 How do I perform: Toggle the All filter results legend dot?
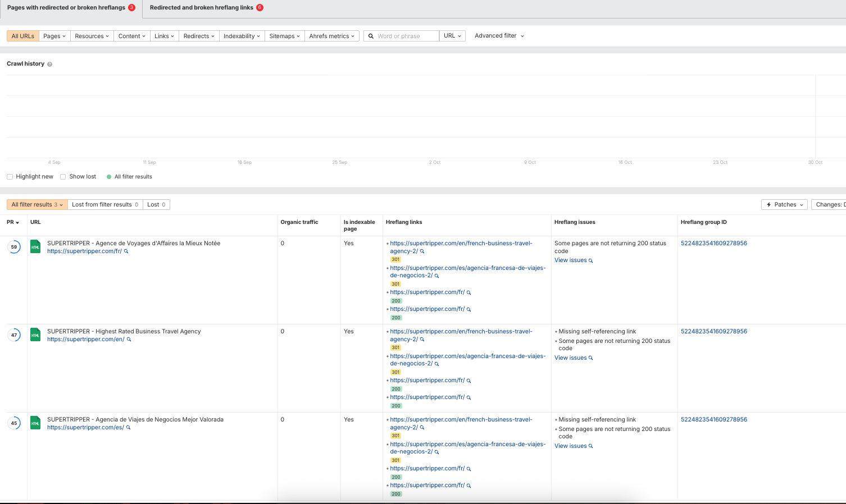click(109, 177)
